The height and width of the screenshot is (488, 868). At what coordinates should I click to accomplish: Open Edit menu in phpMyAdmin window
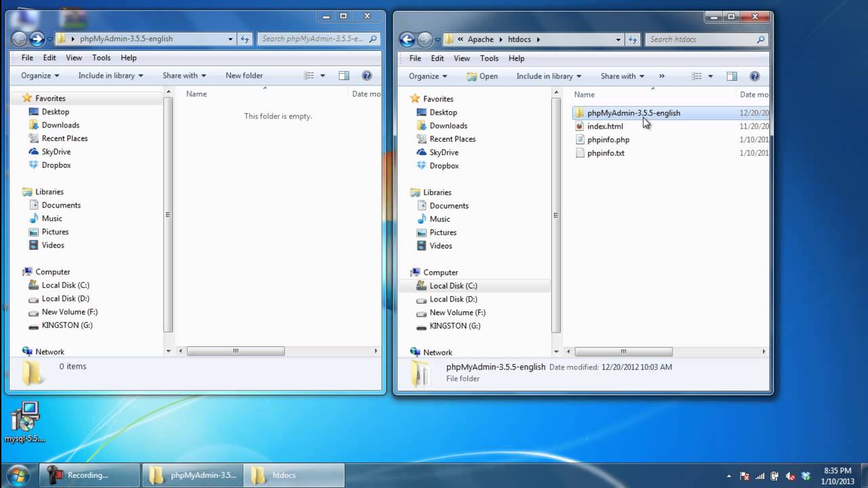pyautogui.click(x=50, y=58)
